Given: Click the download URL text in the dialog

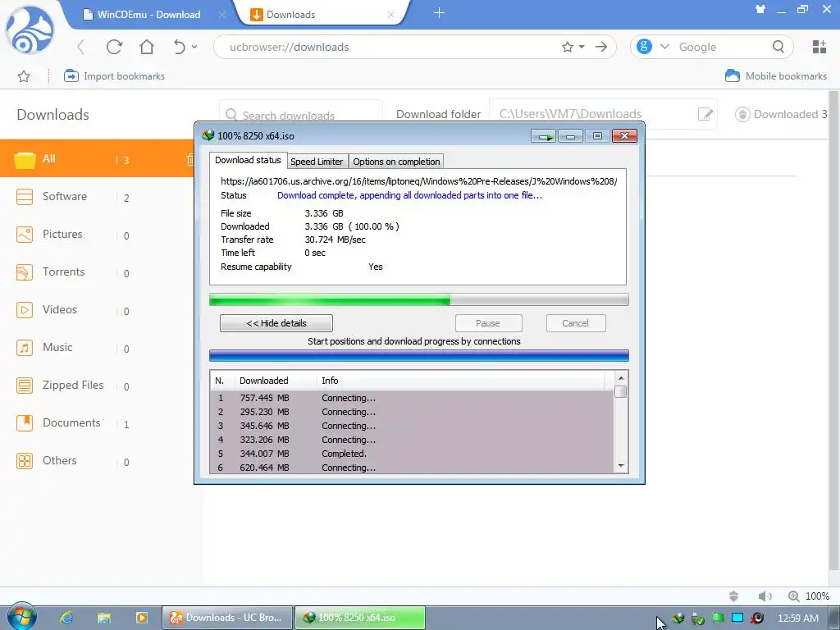Looking at the screenshot, I should pyautogui.click(x=418, y=181).
